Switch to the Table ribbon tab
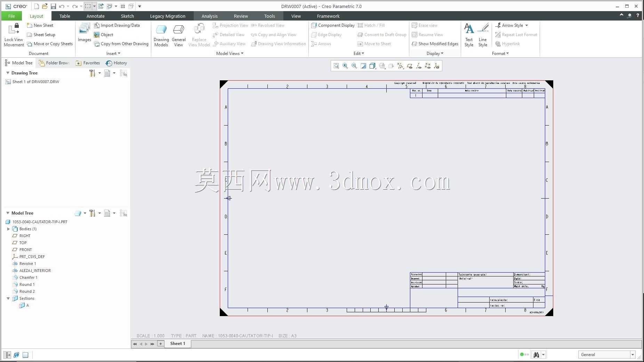 [65, 16]
